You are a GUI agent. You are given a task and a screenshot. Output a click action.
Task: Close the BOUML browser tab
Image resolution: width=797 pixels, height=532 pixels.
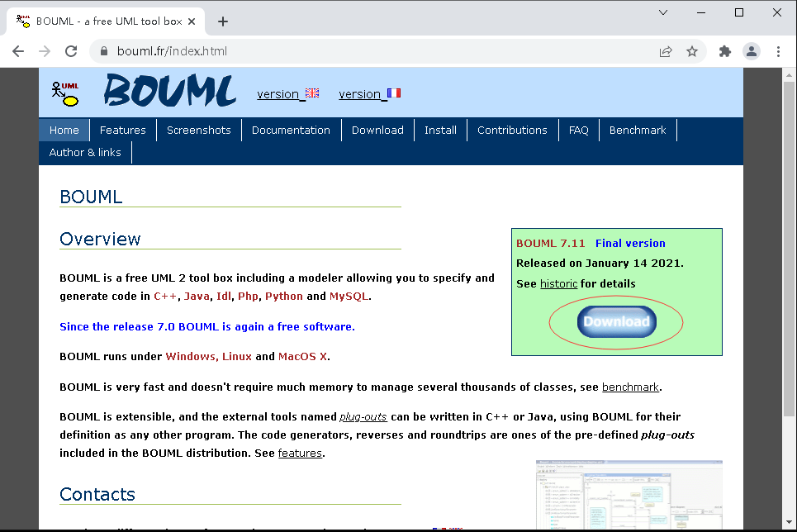pyautogui.click(x=192, y=21)
